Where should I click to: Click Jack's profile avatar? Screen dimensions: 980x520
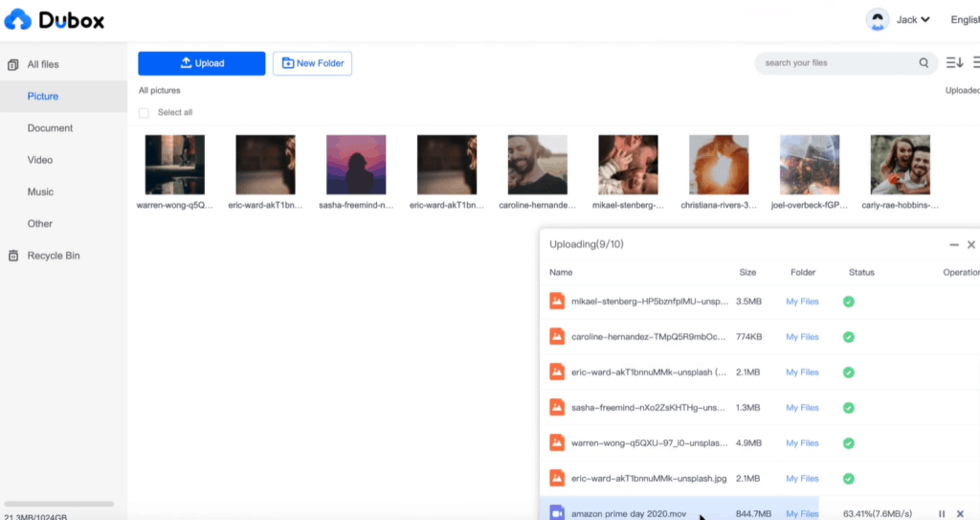tap(877, 20)
